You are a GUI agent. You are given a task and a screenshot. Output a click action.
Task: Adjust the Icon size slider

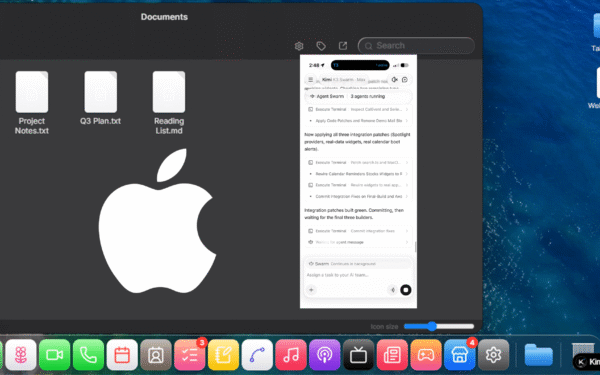[439, 326]
